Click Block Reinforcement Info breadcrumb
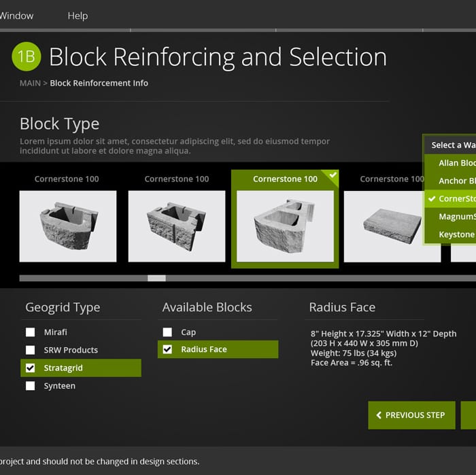Image resolution: width=476 pixels, height=475 pixels. coord(99,83)
